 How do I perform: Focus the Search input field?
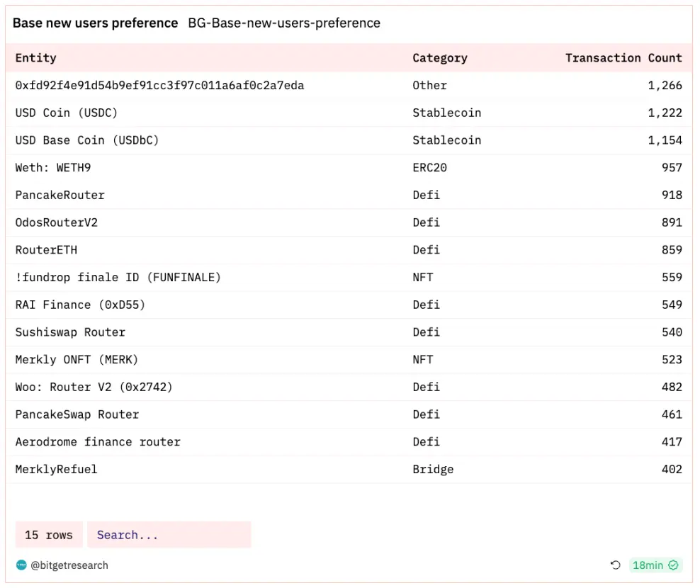pyautogui.click(x=169, y=534)
